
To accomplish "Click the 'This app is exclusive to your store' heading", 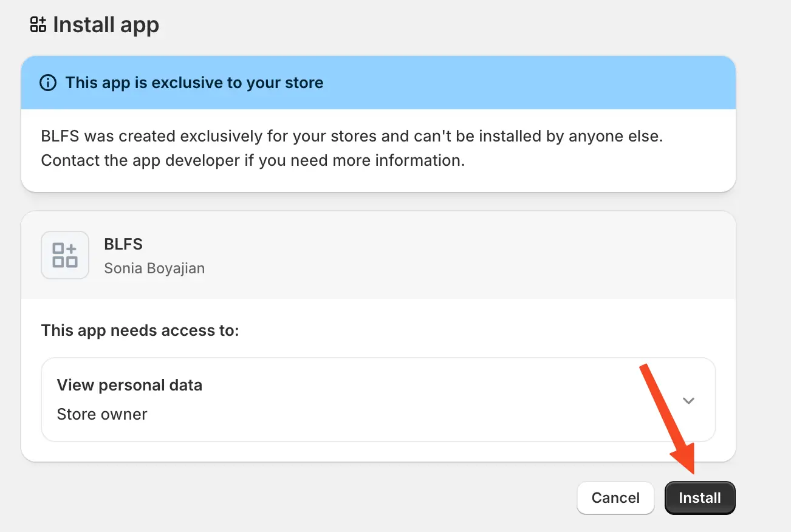I will click(x=194, y=83).
